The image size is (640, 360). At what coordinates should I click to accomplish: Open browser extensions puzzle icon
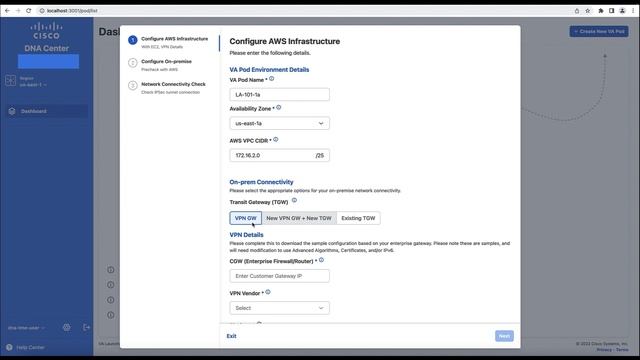pyautogui.click(x=601, y=11)
